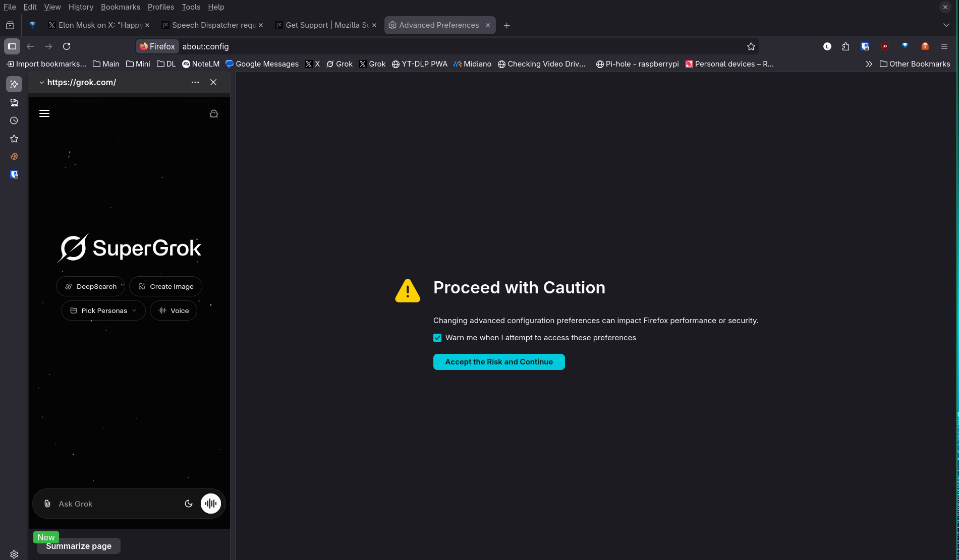The width and height of the screenshot is (959, 560).
Task: Click the Summarize page button
Action: (x=79, y=546)
